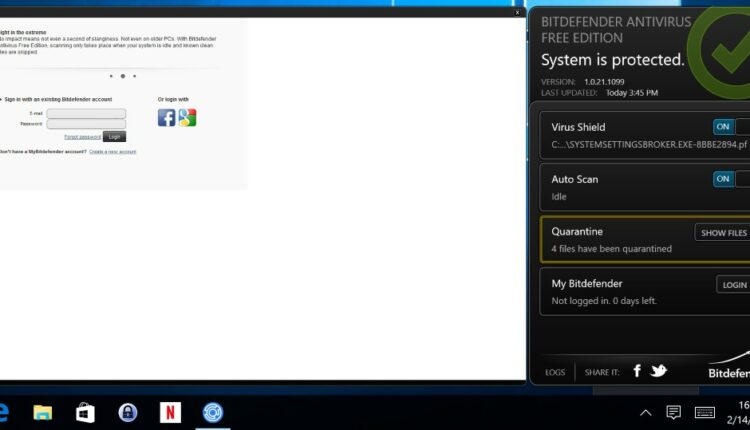This screenshot has height=430, width=750.
Task: Click the Password input field
Action: pos(86,124)
